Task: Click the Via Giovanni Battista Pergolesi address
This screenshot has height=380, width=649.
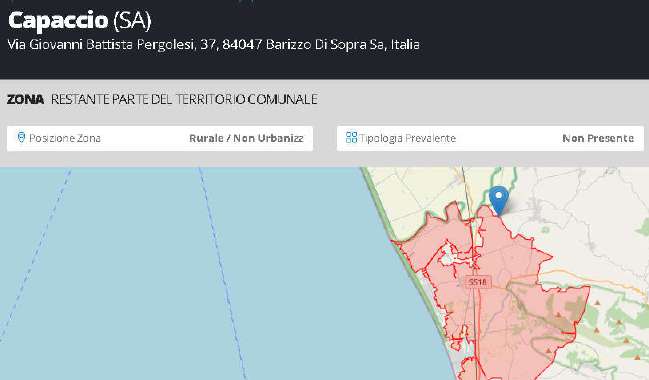Action: tap(214, 45)
